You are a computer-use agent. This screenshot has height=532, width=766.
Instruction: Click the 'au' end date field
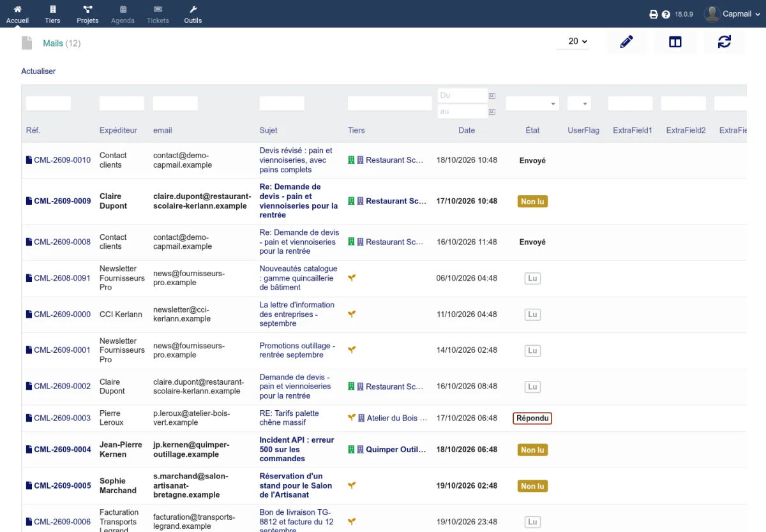tap(462, 112)
